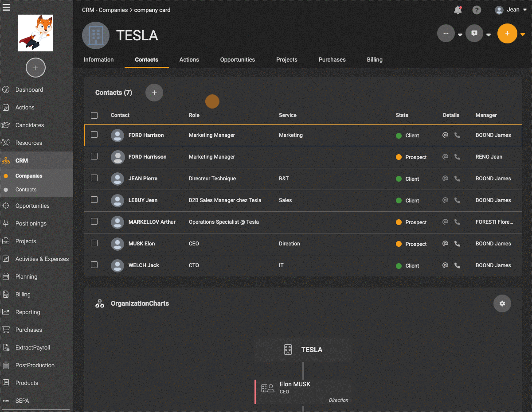Check the MUSK Elon row checkbox
This screenshot has width=532, height=412.
94,243
